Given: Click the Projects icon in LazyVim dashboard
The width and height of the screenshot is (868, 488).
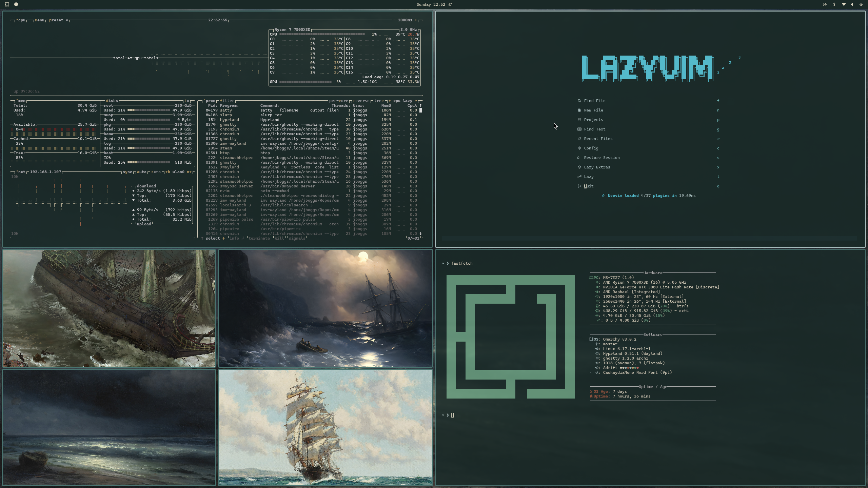Looking at the screenshot, I should [579, 120].
